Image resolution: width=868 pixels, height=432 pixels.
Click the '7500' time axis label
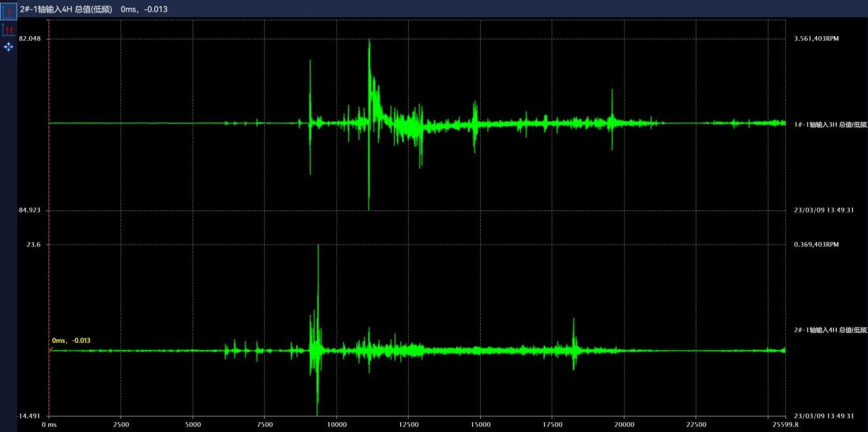click(265, 425)
